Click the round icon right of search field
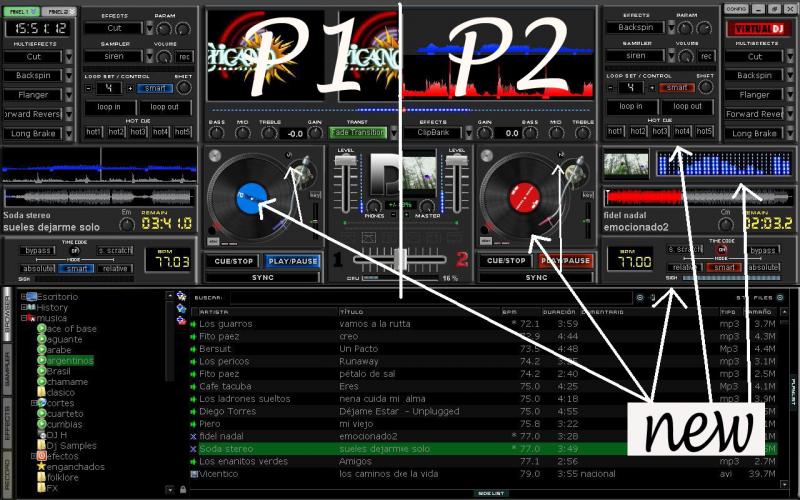The width and height of the screenshot is (800, 500). 639,297
